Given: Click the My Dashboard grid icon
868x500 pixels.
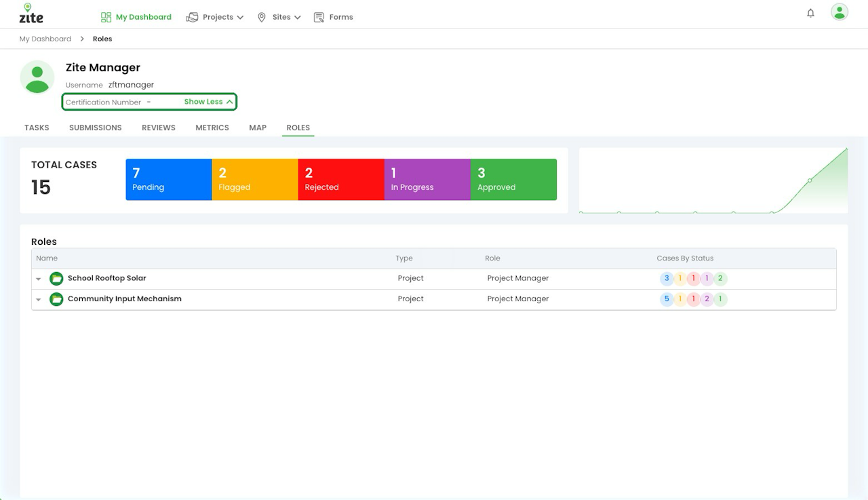Looking at the screenshot, I should tap(106, 17).
